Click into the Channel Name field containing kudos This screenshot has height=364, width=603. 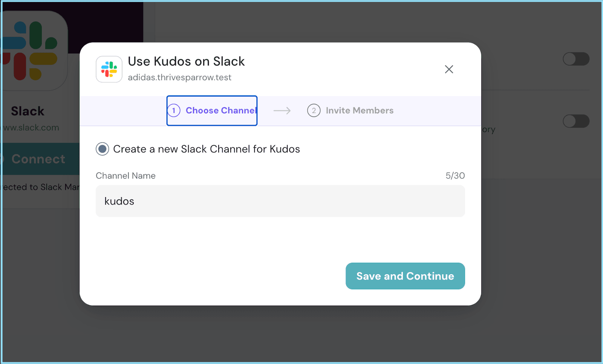point(280,201)
